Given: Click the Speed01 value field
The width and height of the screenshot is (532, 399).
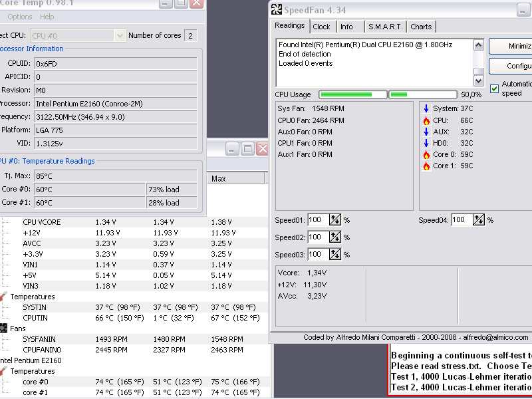Looking at the screenshot, I should tap(318, 220).
